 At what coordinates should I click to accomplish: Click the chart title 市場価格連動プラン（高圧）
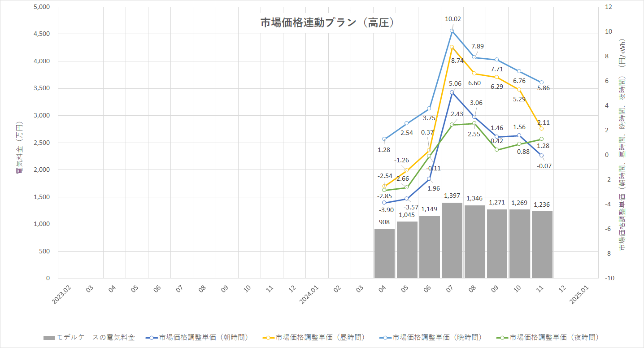coord(327,23)
